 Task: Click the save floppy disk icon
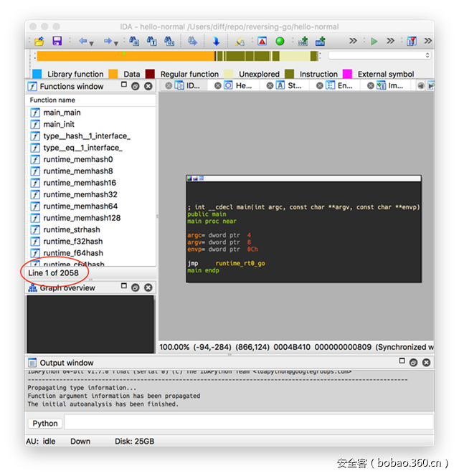[57, 42]
